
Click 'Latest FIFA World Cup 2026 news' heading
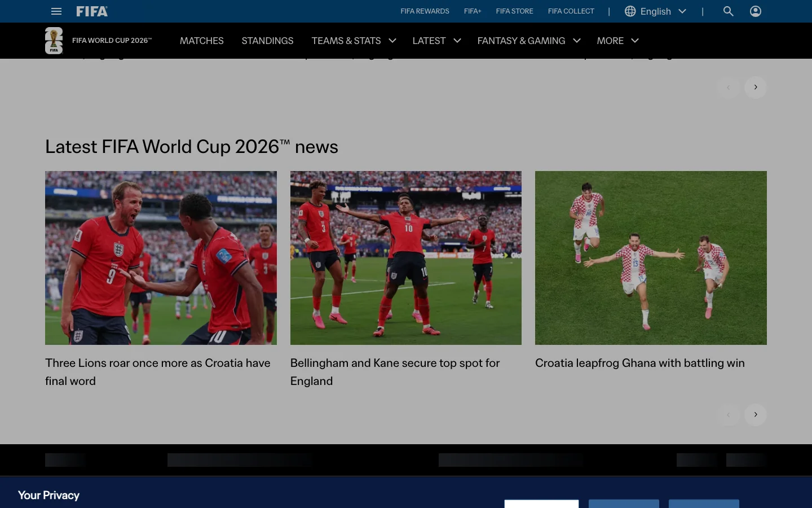192,147
